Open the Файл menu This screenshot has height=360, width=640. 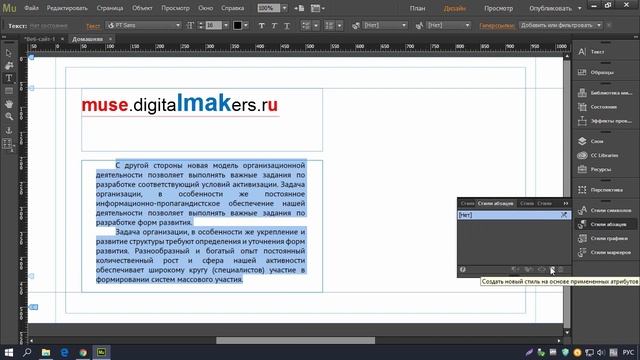[31, 8]
